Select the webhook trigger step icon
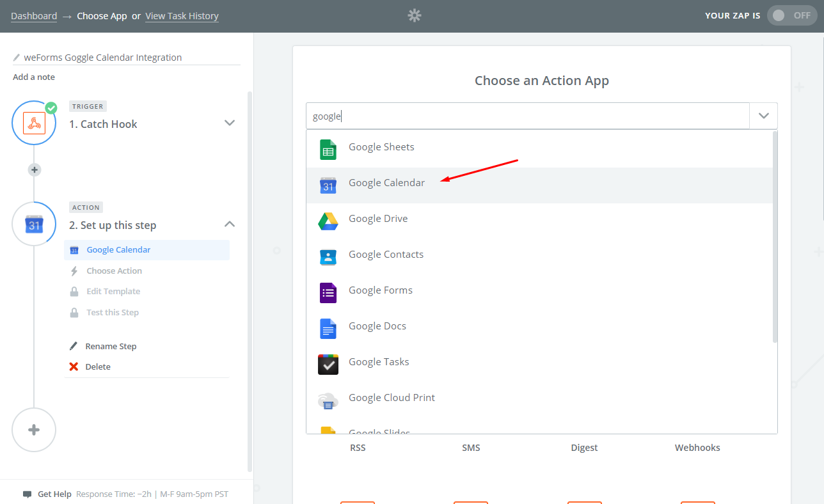The height and width of the screenshot is (504, 824). (34, 123)
